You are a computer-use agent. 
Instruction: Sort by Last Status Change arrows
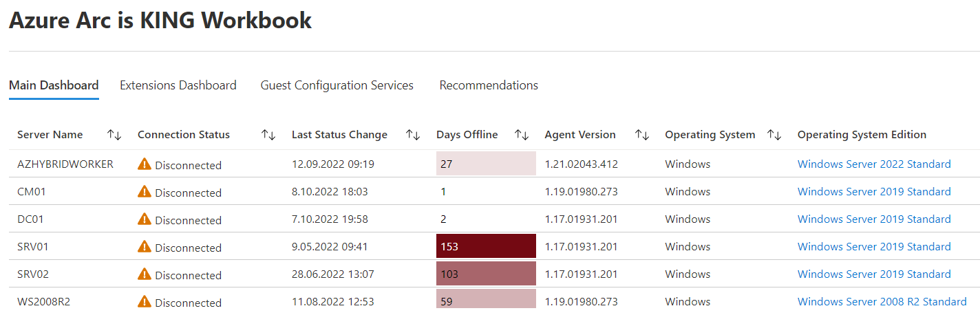[x=413, y=135]
